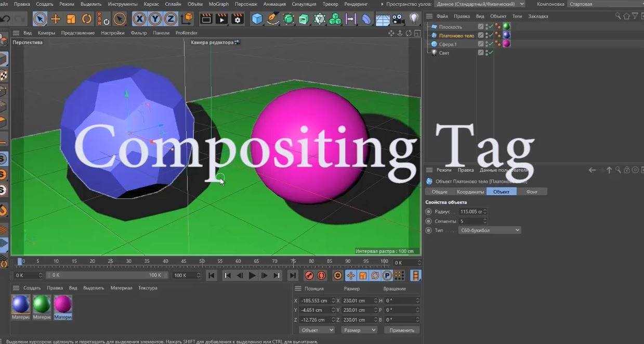Image resolution: width=644 pixels, height=344 pixels.
Task: Open viewport Камеры menu
Action: pos(47,33)
